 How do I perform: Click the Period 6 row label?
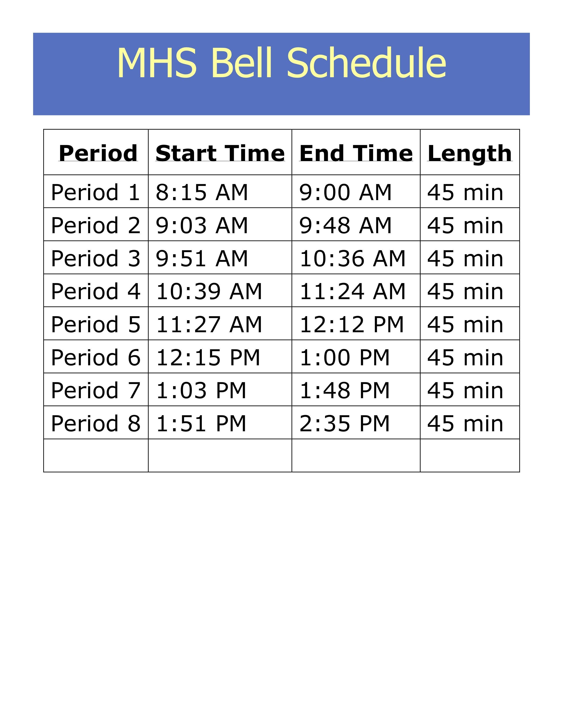pos(95,357)
